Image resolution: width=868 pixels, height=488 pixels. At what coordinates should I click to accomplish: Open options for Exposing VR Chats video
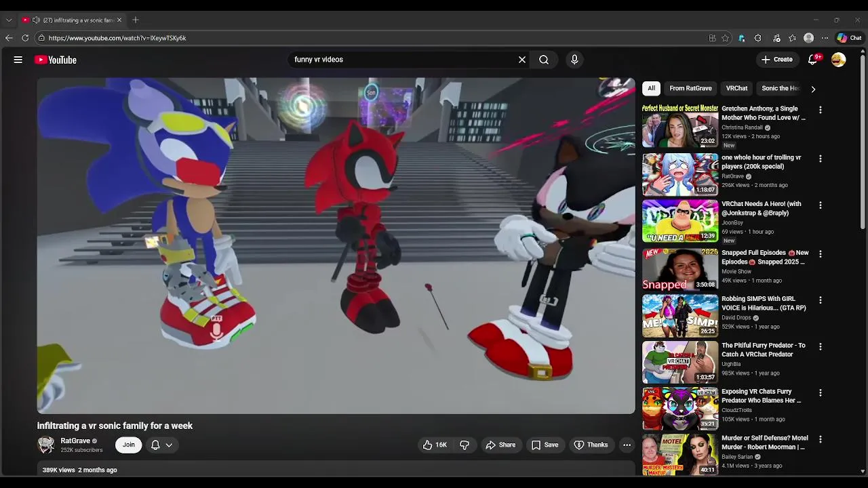coord(821,392)
